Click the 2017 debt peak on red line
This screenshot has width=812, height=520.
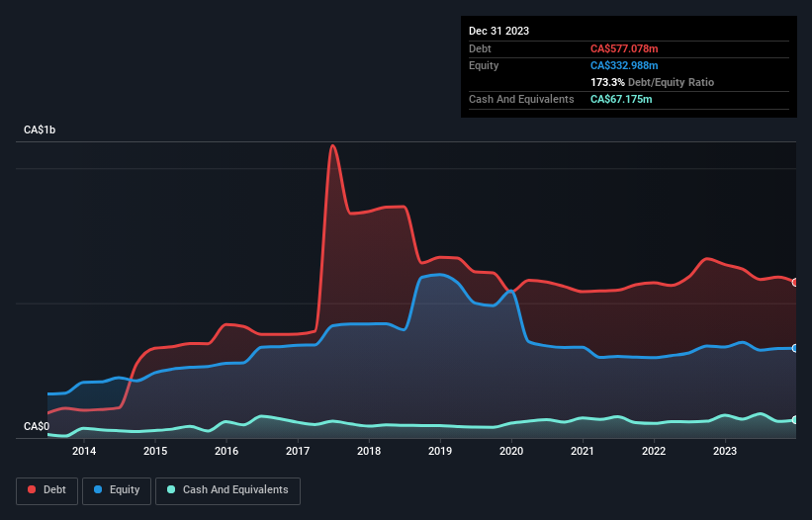[x=332, y=146]
